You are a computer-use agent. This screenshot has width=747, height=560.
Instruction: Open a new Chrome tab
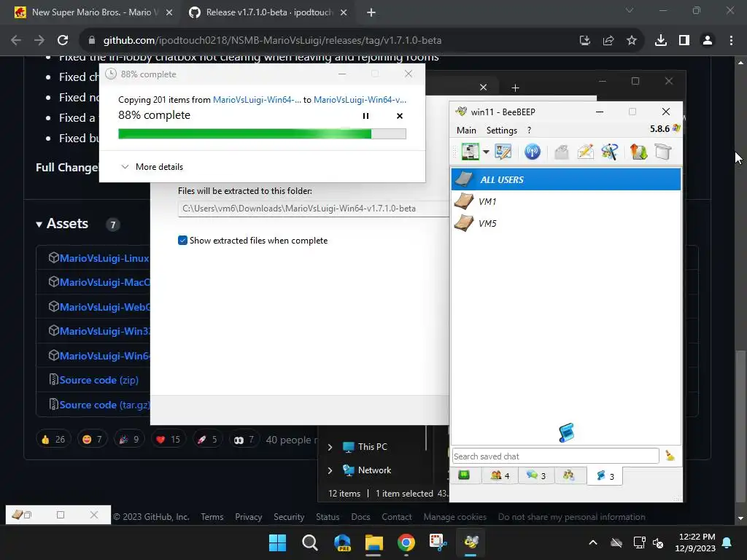click(371, 12)
